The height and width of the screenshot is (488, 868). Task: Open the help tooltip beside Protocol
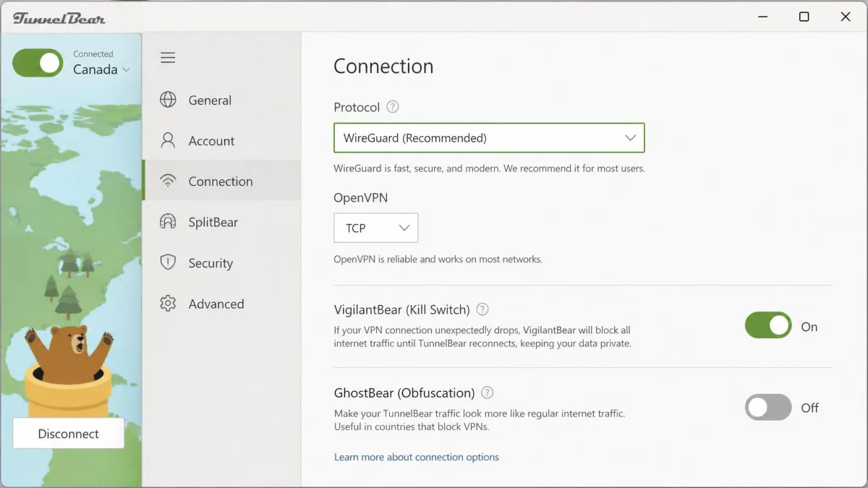[x=392, y=107]
